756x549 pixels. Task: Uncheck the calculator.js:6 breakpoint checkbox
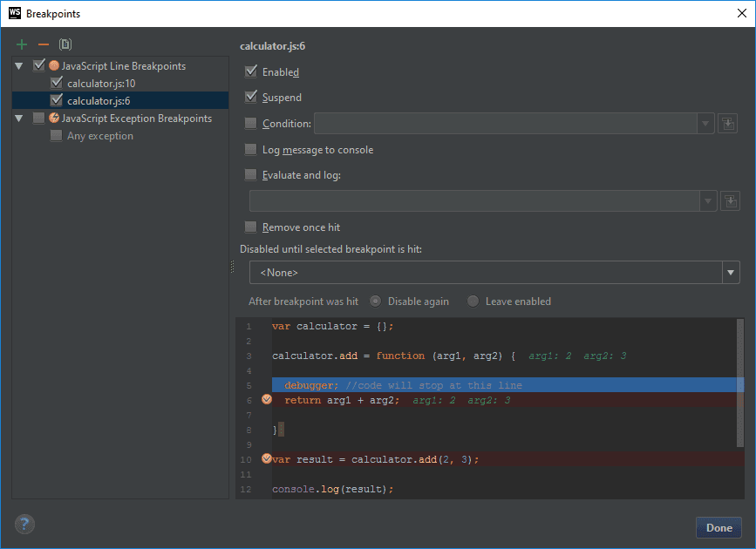(57, 100)
